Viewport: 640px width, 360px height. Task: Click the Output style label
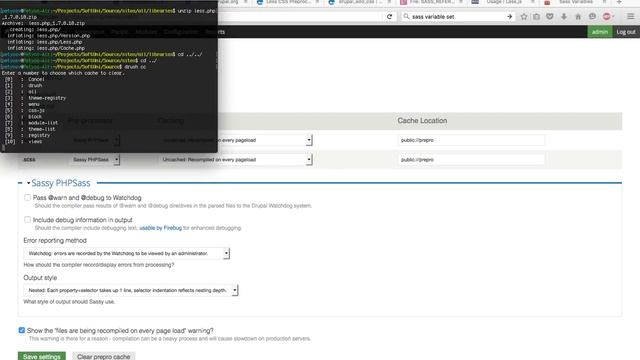(40, 278)
